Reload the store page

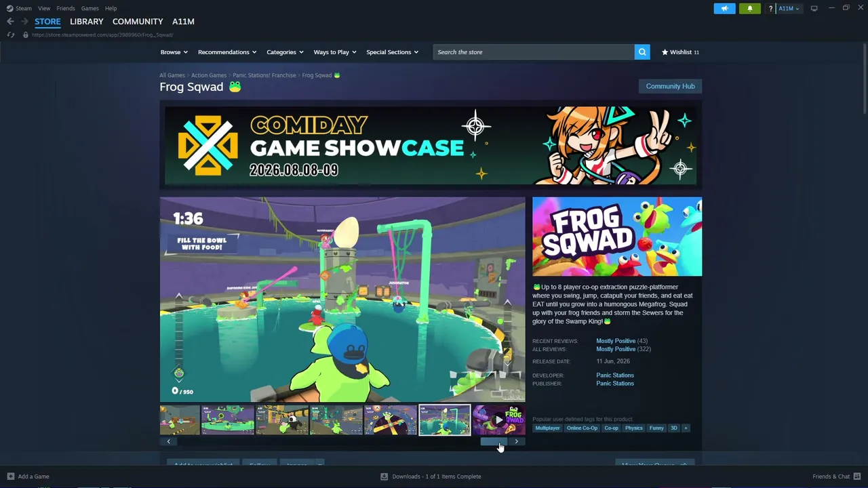pos(10,35)
